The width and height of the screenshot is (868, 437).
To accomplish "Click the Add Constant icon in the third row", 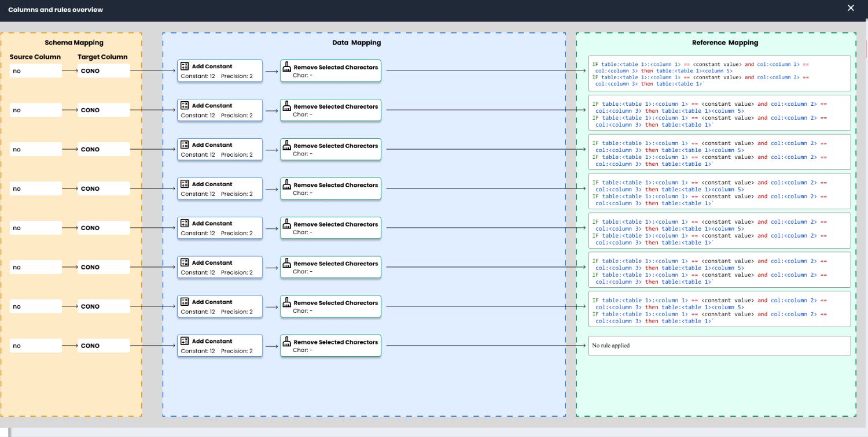I will pyautogui.click(x=185, y=145).
